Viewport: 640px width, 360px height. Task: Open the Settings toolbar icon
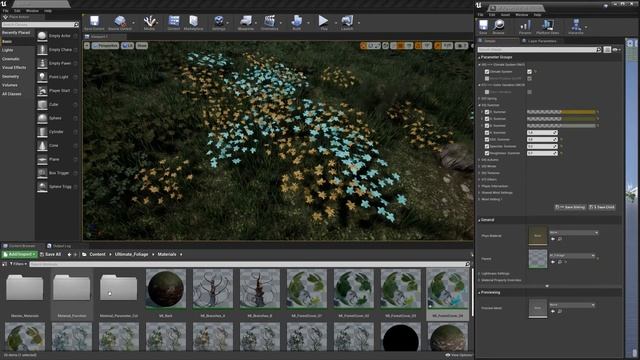(219, 21)
